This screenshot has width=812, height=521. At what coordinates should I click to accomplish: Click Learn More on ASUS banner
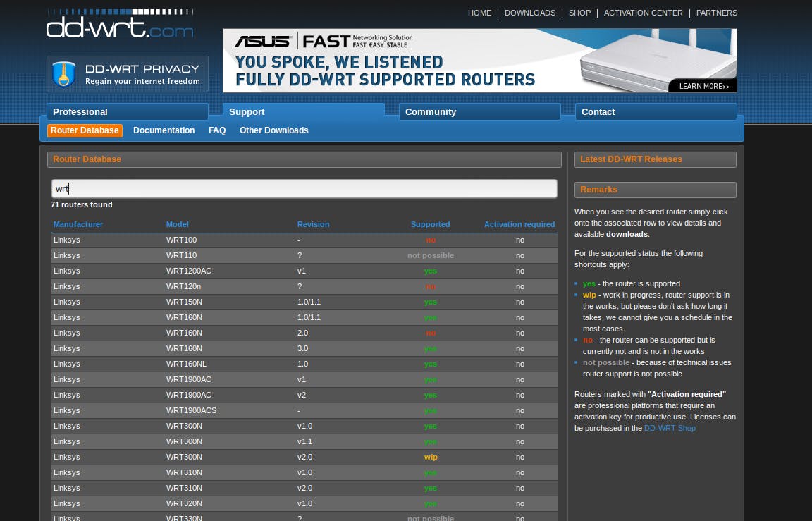click(x=703, y=86)
